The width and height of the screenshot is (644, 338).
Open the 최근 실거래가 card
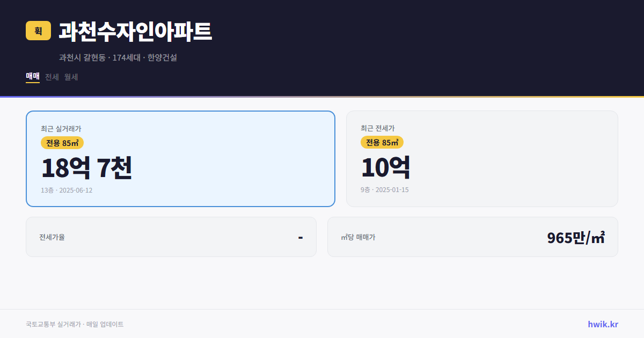pos(180,158)
